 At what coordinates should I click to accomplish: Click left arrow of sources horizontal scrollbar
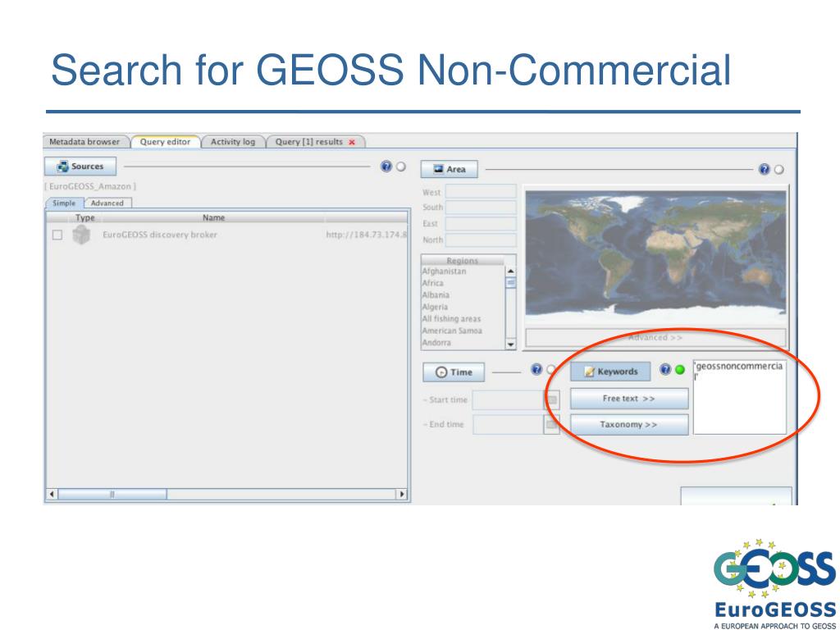point(52,494)
